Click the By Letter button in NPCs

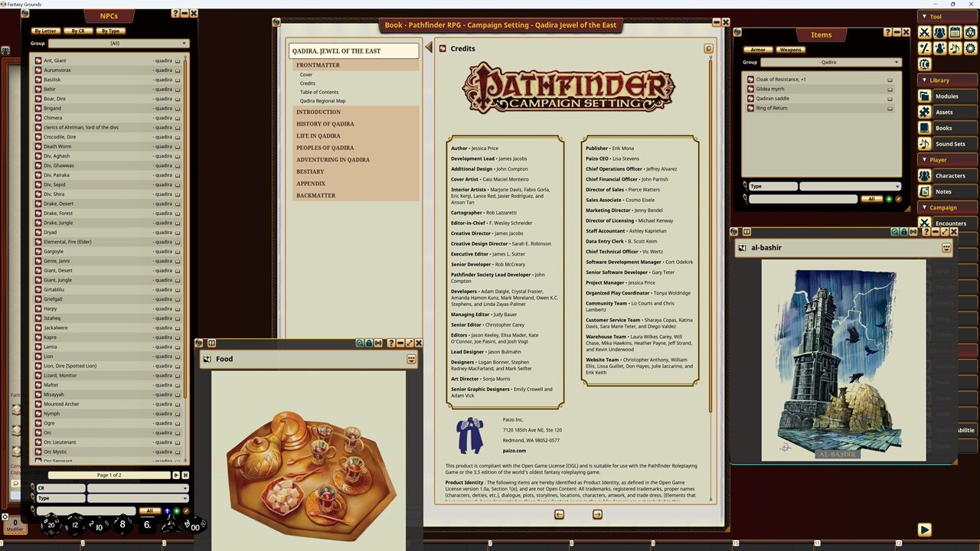click(x=45, y=31)
